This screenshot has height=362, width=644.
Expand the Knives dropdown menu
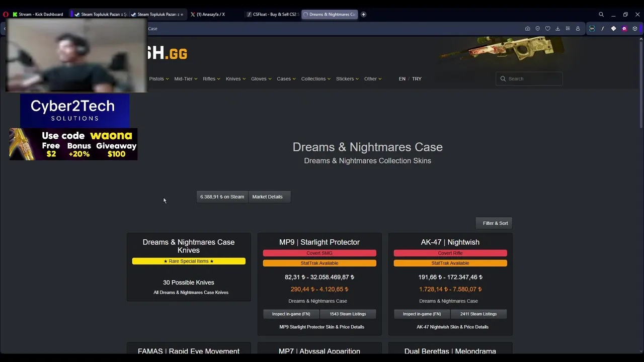click(235, 79)
